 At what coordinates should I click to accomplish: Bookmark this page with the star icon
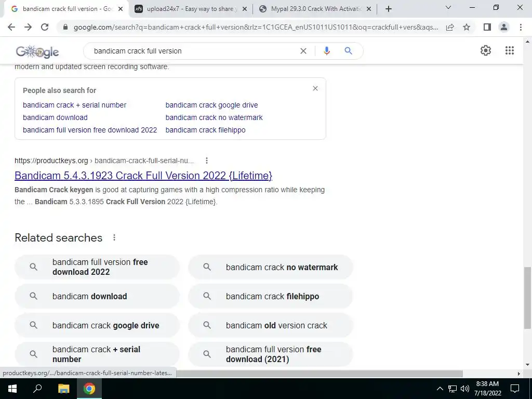click(x=467, y=27)
